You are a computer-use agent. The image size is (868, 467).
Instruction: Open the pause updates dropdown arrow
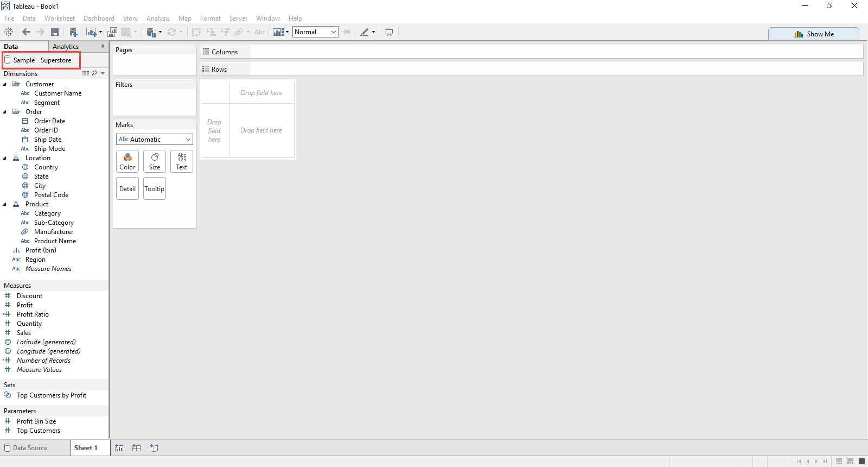click(x=160, y=32)
